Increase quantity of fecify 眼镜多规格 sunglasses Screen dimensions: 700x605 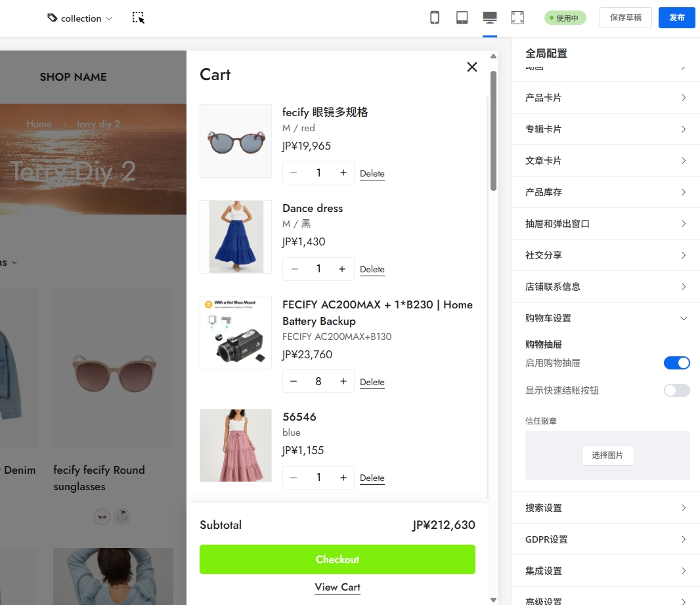point(343,173)
